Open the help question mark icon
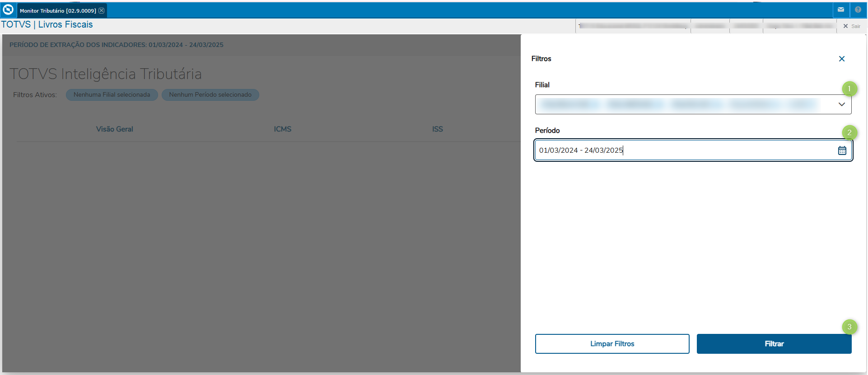Image resolution: width=868 pixels, height=375 pixels. tap(858, 9)
